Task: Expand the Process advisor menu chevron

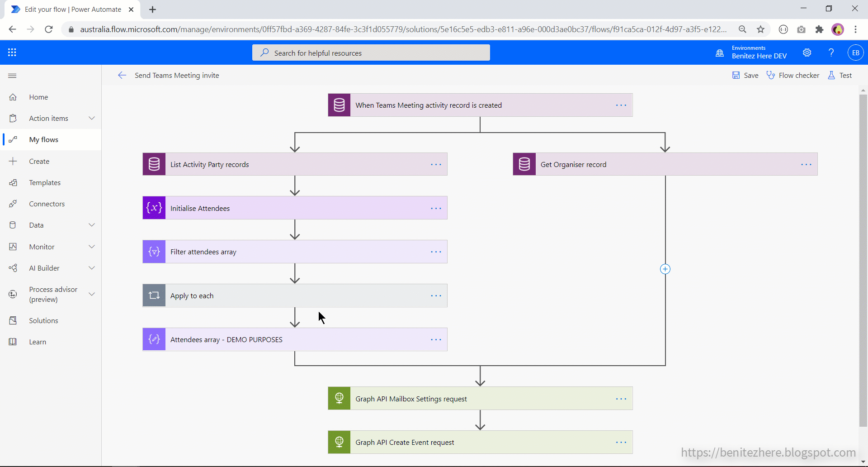Action: click(x=92, y=294)
